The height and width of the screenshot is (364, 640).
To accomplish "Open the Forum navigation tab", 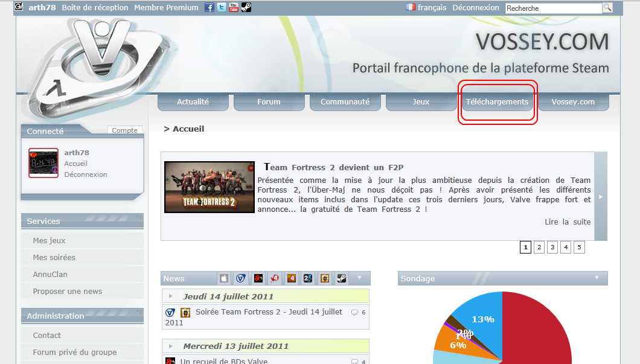I will [269, 102].
